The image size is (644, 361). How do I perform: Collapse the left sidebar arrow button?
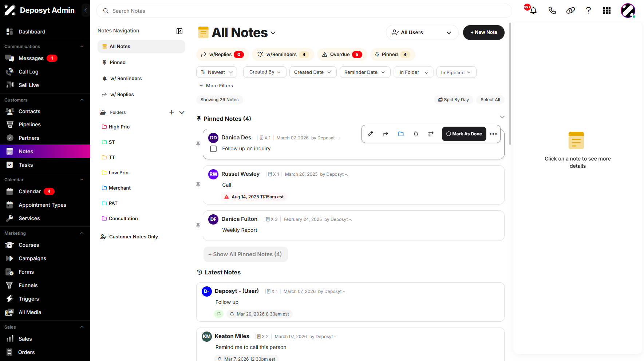tap(86, 10)
